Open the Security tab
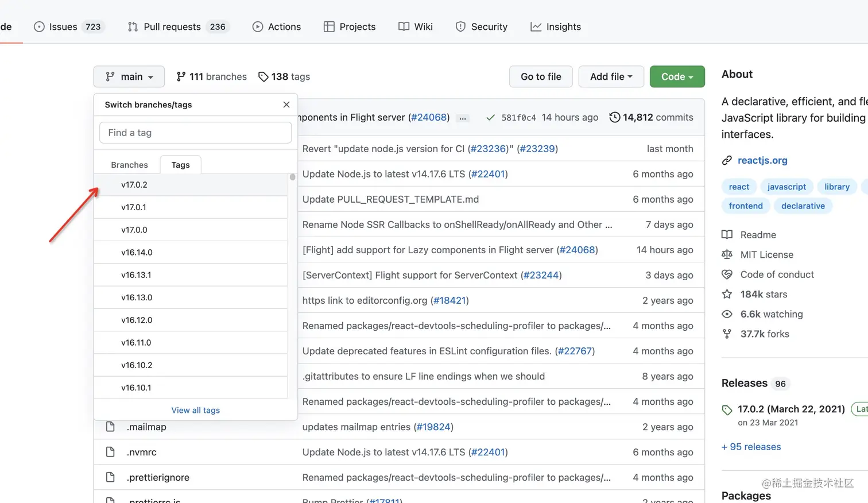This screenshot has height=503, width=868. coord(482,26)
